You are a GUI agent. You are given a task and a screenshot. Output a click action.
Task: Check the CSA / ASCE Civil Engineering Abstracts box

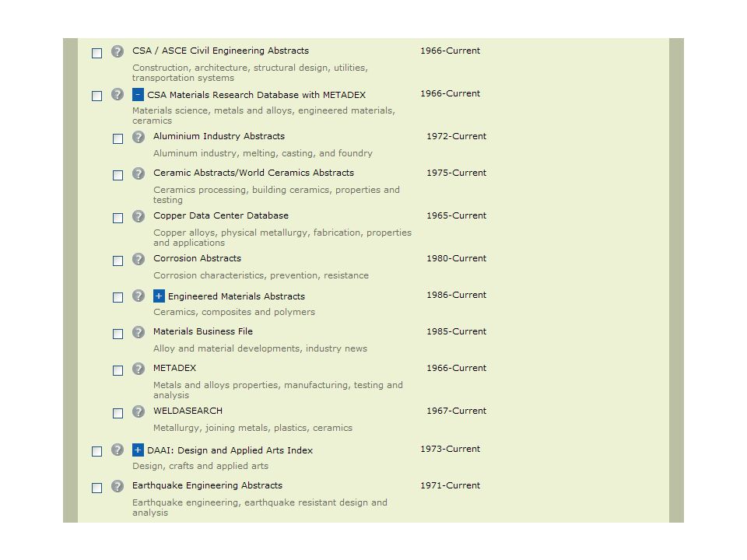[96, 53]
